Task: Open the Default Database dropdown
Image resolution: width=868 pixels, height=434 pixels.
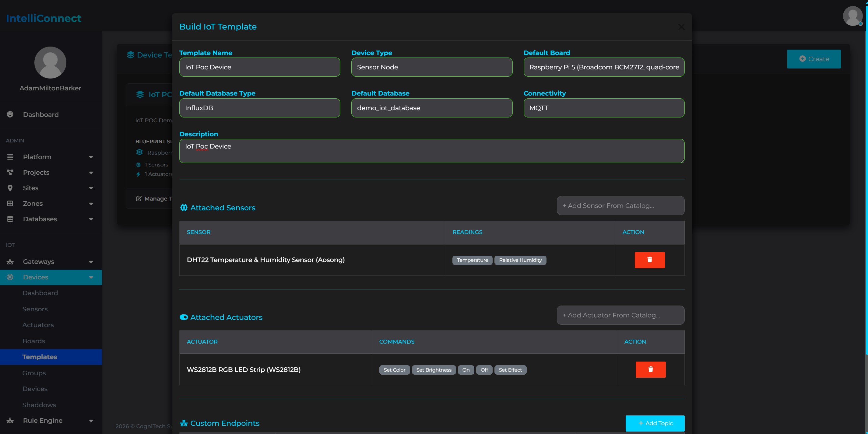Action: pyautogui.click(x=432, y=108)
